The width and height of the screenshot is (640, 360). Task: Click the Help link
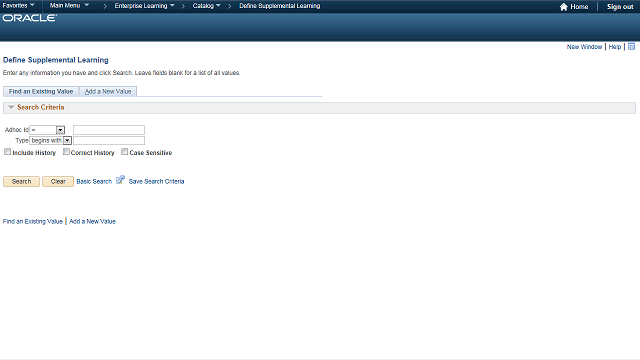coord(615,47)
